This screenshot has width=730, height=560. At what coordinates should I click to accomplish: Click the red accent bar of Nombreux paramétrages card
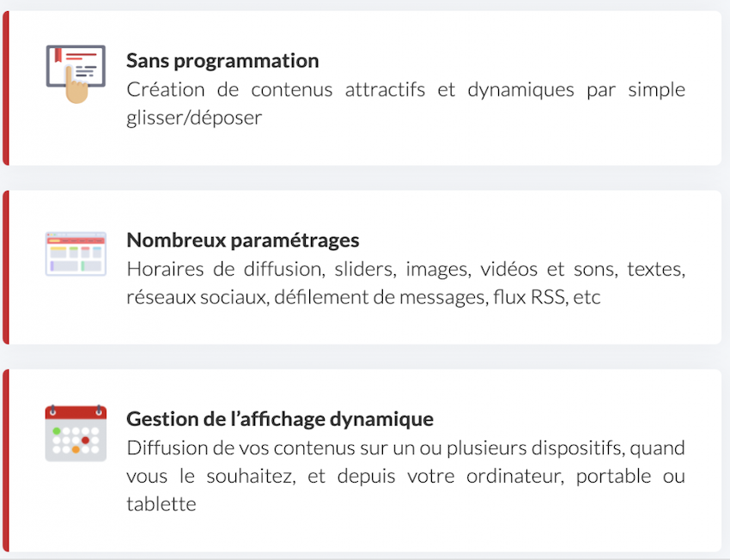click(x=6, y=267)
